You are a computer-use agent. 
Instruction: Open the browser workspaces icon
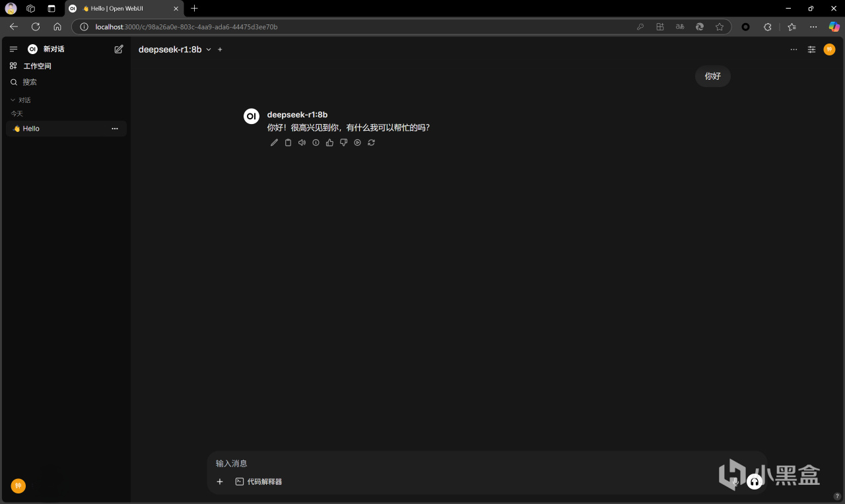tap(31, 9)
